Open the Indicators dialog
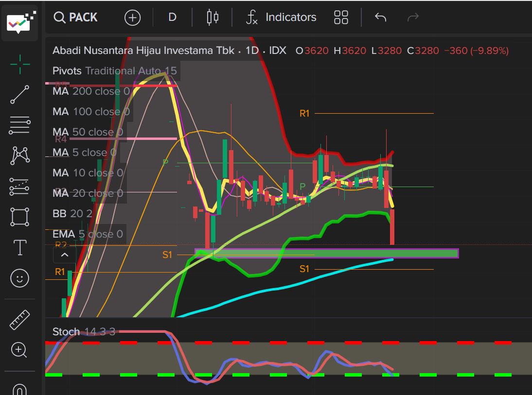 [281, 17]
